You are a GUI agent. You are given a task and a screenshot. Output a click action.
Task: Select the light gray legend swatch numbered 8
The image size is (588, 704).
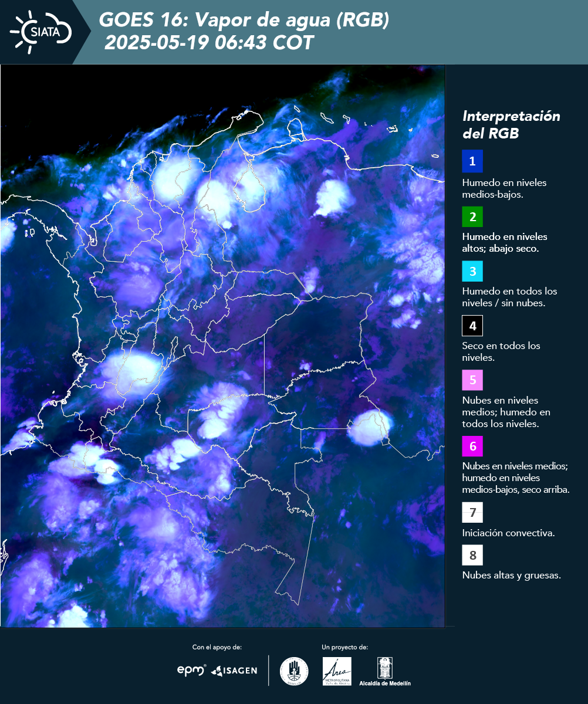pos(472,554)
